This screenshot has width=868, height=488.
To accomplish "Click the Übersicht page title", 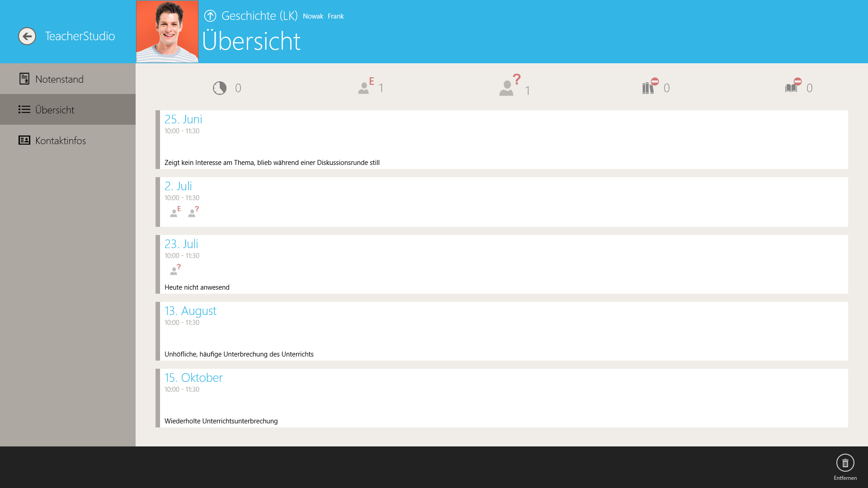I will coord(251,41).
